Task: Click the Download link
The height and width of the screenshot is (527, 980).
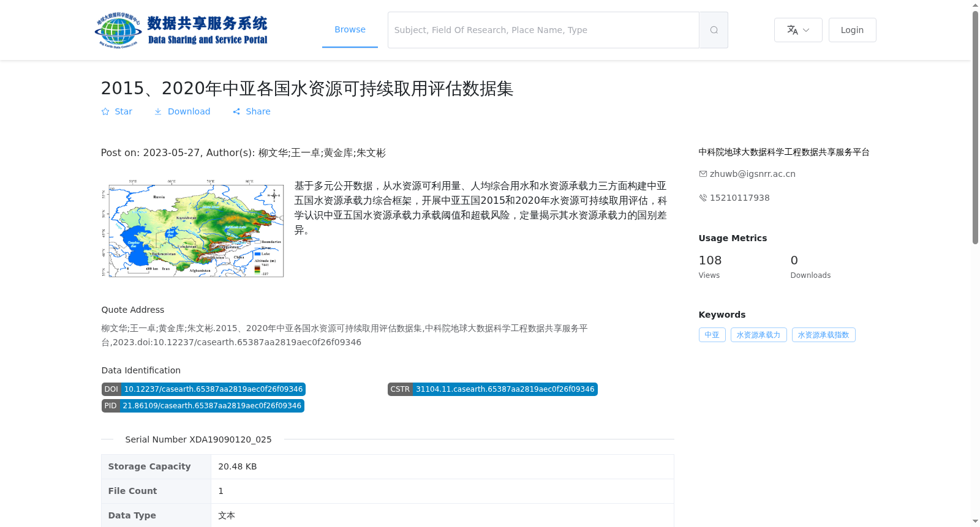Action: pyautogui.click(x=182, y=111)
